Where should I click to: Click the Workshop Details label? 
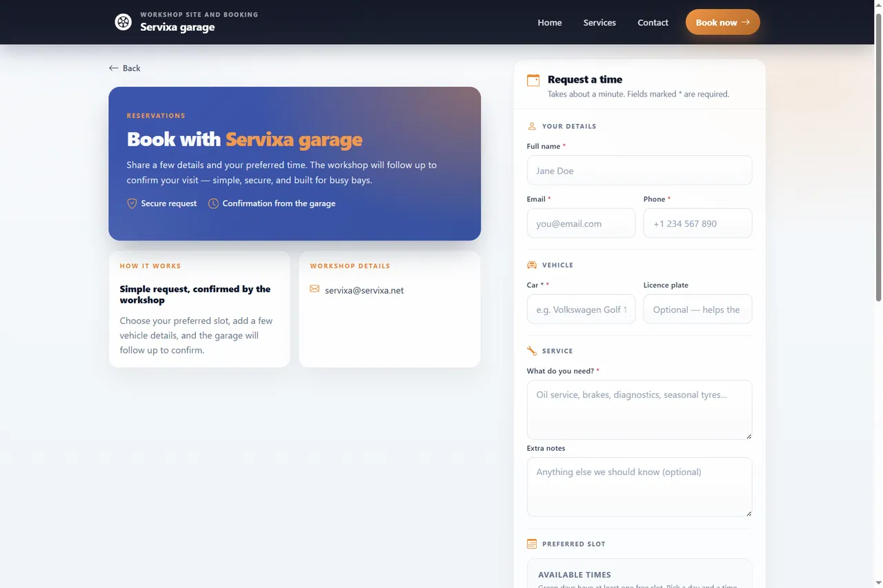coord(350,266)
